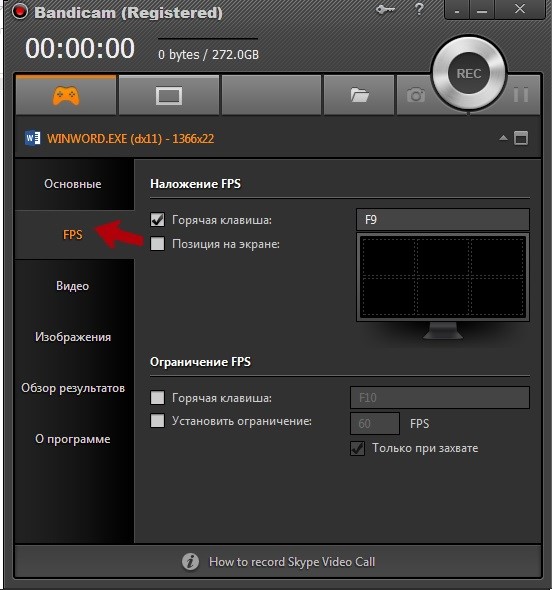Click the Word icon beside WINWORD.EXE
The width and height of the screenshot is (552, 590).
click(33, 138)
